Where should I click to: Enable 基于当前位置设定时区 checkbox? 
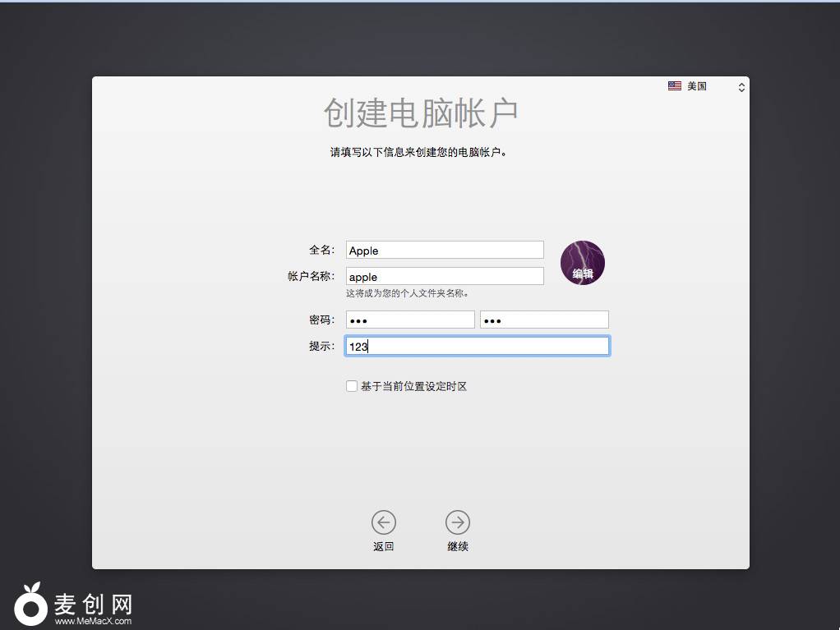(x=352, y=386)
